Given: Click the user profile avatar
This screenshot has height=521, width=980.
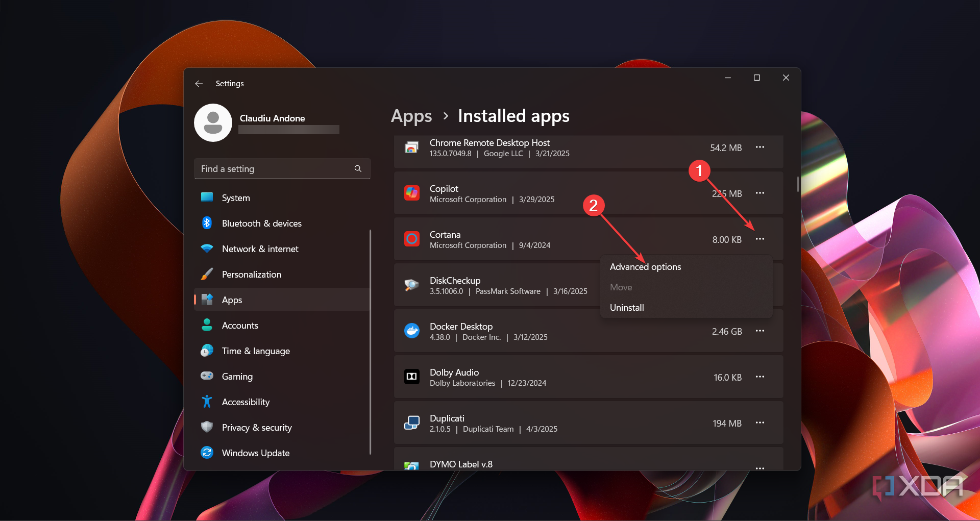Looking at the screenshot, I should [x=213, y=123].
